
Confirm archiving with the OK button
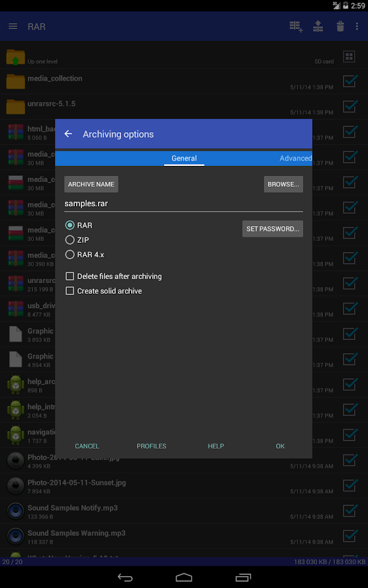(x=280, y=446)
